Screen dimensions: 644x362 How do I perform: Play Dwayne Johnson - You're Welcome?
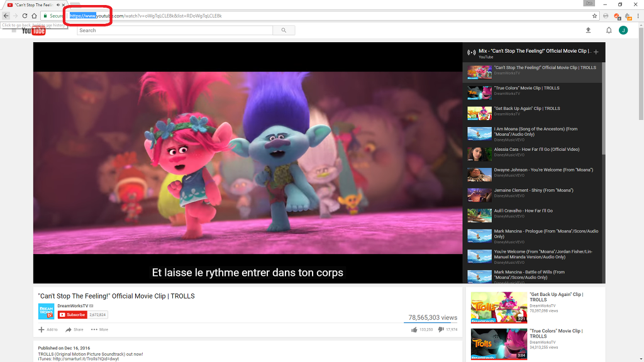(x=532, y=175)
